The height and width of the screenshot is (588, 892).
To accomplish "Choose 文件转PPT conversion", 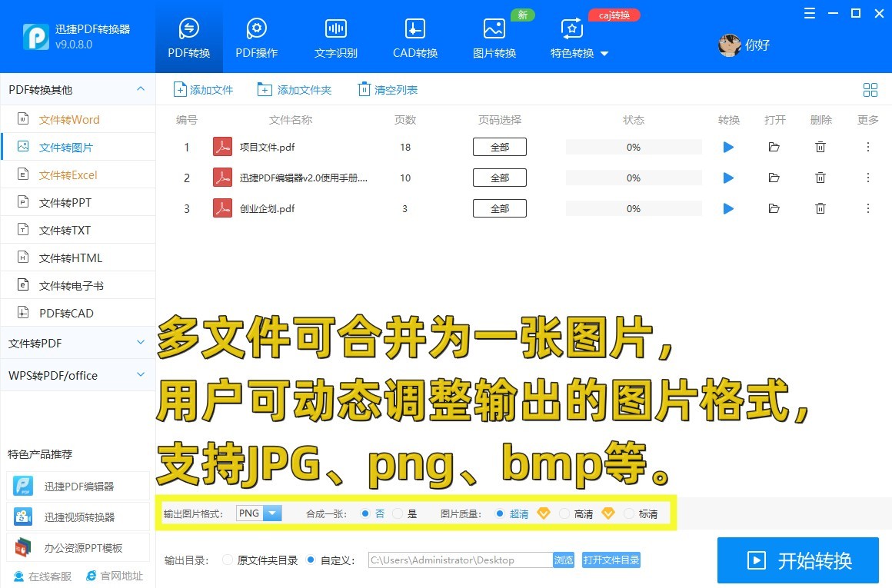I will tap(78, 202).
